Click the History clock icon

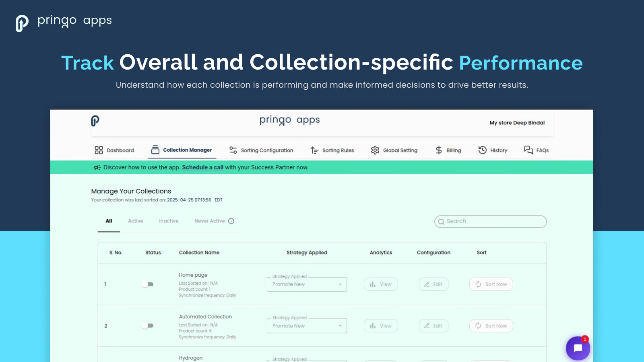(x=483, y=150)
